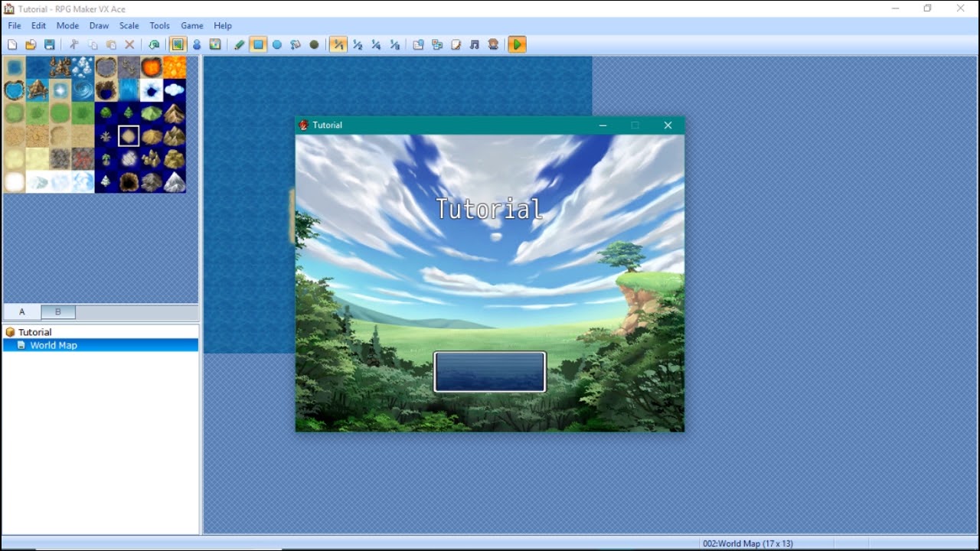Open the Game menu

(x=191, y=26)
